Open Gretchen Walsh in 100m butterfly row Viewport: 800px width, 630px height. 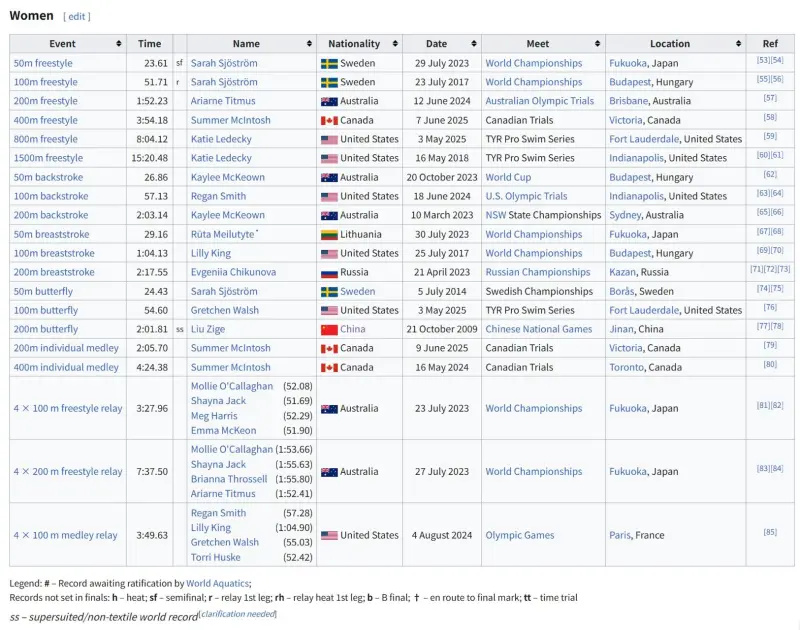pyautogui.click(x=224, y=311)
